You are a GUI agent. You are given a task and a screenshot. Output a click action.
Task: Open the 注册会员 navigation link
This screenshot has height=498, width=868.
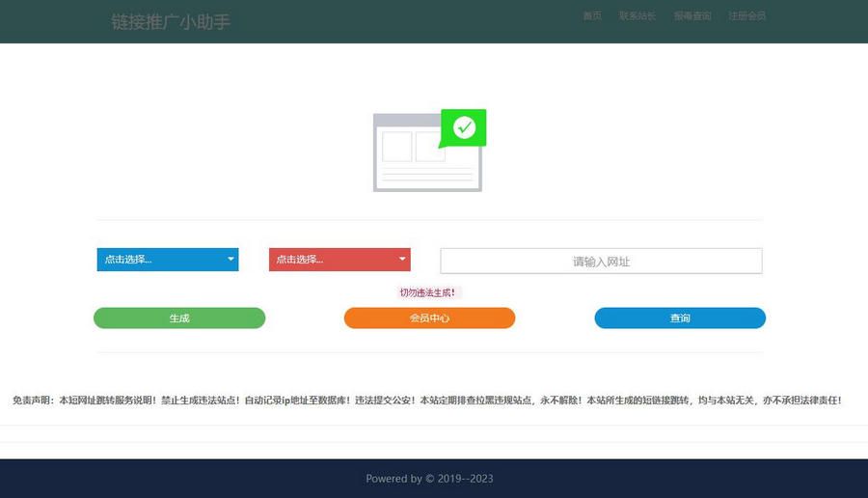coord(746,15)
